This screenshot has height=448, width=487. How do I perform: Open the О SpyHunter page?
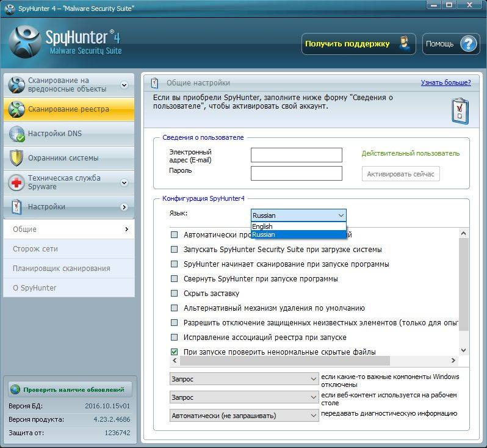[69, 288]
